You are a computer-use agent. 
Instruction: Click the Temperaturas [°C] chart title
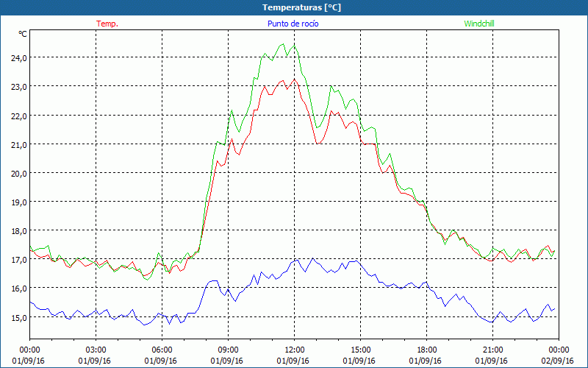pyautogui.click(x=301, y=7)
